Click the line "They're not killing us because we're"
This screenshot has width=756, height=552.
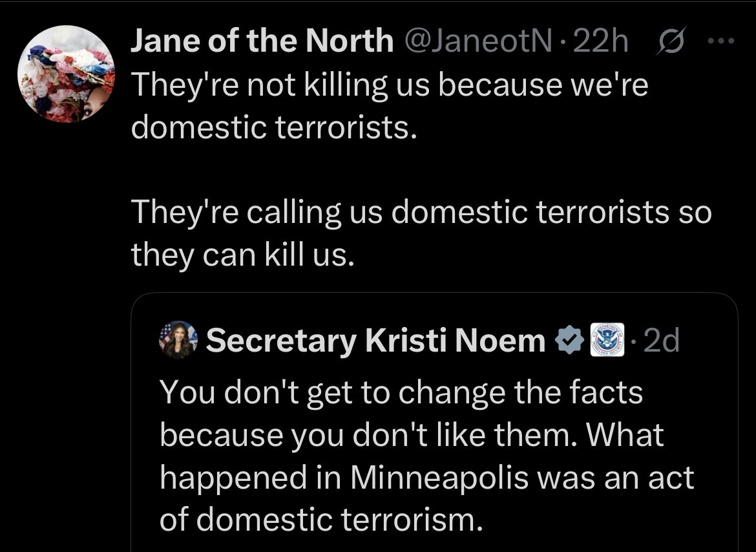pyautogui.click(x=389, y=85)
